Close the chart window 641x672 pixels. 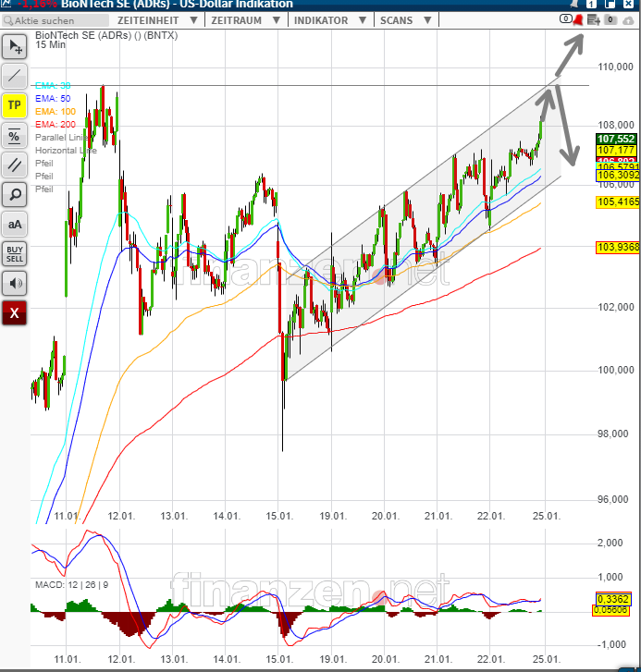[628, 4]
